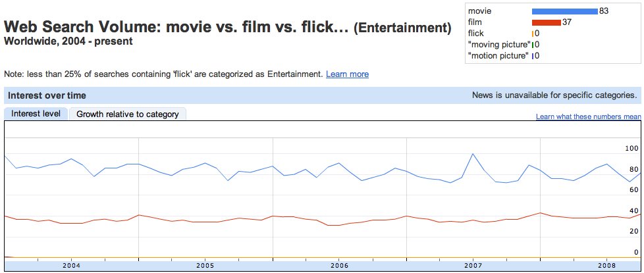Open 'Learn what these numbers mean' link
The image size is (644, 273).
[x=588, y=116]
